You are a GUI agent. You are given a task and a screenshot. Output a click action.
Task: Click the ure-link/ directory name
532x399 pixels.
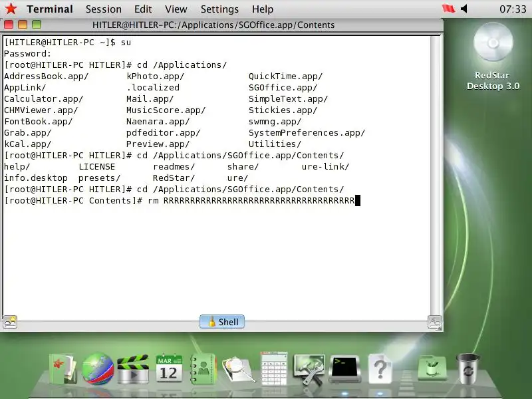325,167
